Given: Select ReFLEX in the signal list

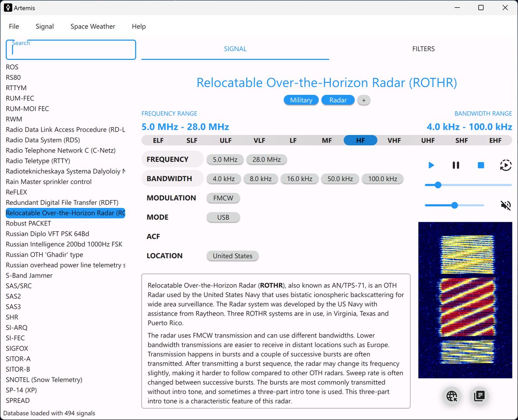Looking at the screenshot, I should [66, 192].
